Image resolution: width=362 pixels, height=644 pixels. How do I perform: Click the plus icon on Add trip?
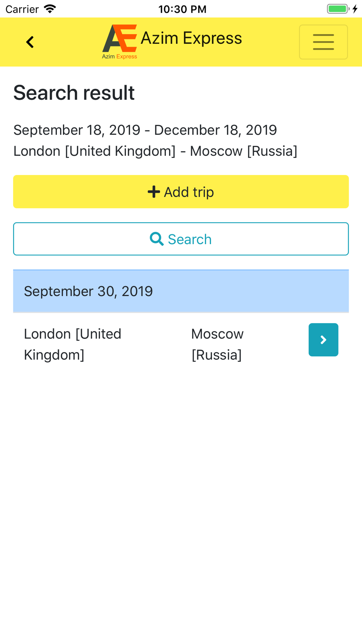click(154, 192)
